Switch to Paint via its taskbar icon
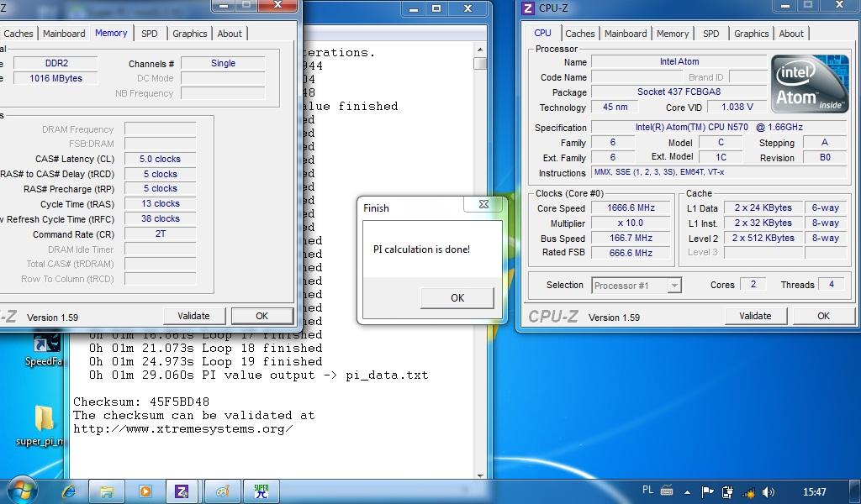 (222, 491)
